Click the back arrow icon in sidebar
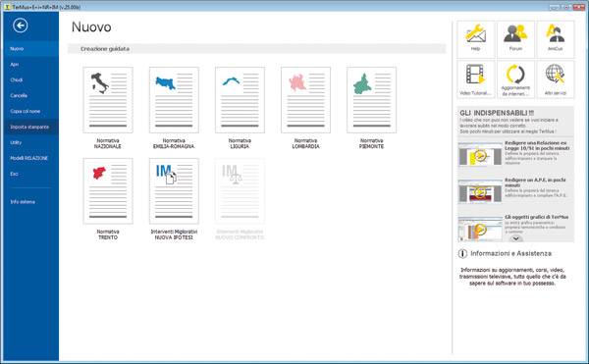 pos(20,26)
